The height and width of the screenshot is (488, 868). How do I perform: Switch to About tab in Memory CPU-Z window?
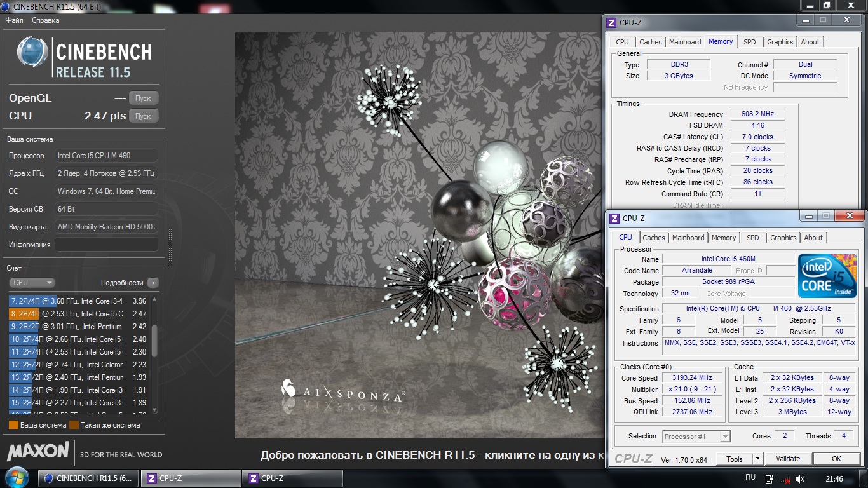pyautogui.click(x=810, y=42)
